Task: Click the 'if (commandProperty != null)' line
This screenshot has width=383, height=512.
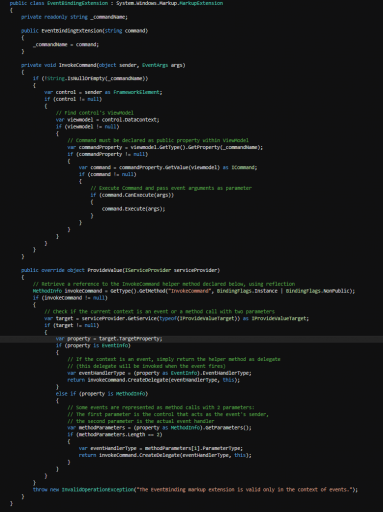Action: 108,154
